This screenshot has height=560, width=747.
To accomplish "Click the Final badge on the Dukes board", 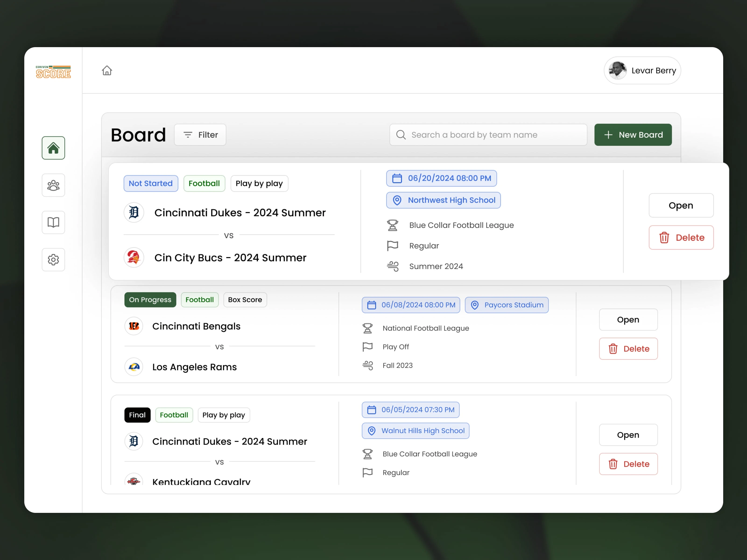I will [137, 415].
